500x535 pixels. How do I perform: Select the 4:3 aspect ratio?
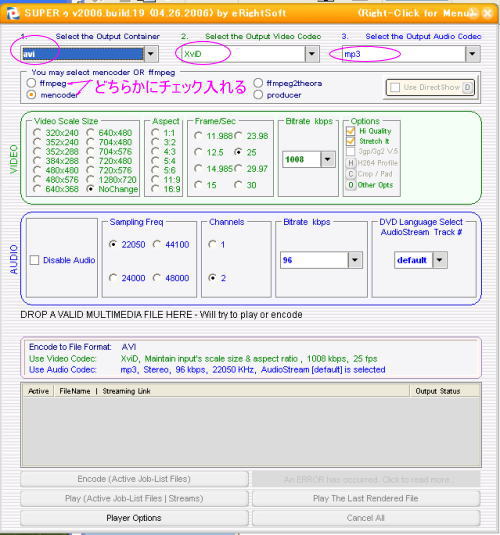click(x=155, y=151)
